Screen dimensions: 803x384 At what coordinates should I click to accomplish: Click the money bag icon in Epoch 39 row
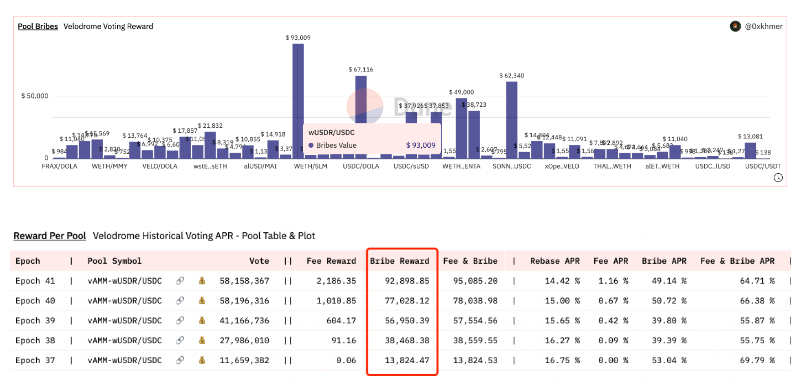point(202,321)
